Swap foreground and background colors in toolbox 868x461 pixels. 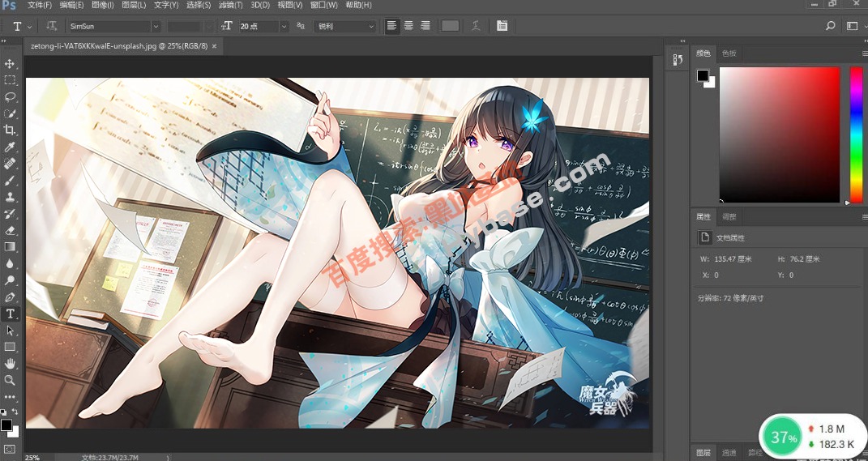coord(15,412)
